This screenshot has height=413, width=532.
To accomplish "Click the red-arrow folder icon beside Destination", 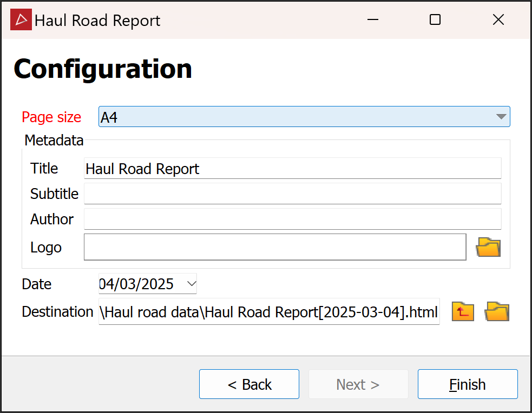I will click(x=463, y=312).
